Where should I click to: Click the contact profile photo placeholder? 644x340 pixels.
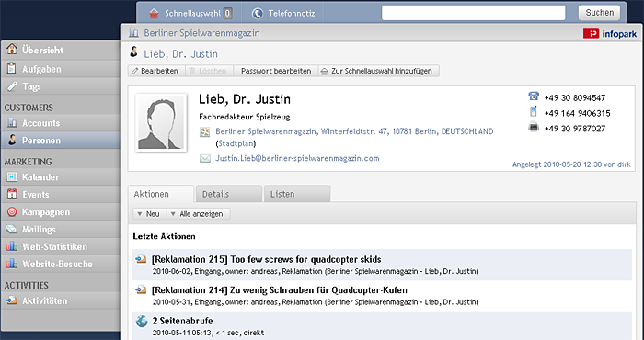pos(161,122)
